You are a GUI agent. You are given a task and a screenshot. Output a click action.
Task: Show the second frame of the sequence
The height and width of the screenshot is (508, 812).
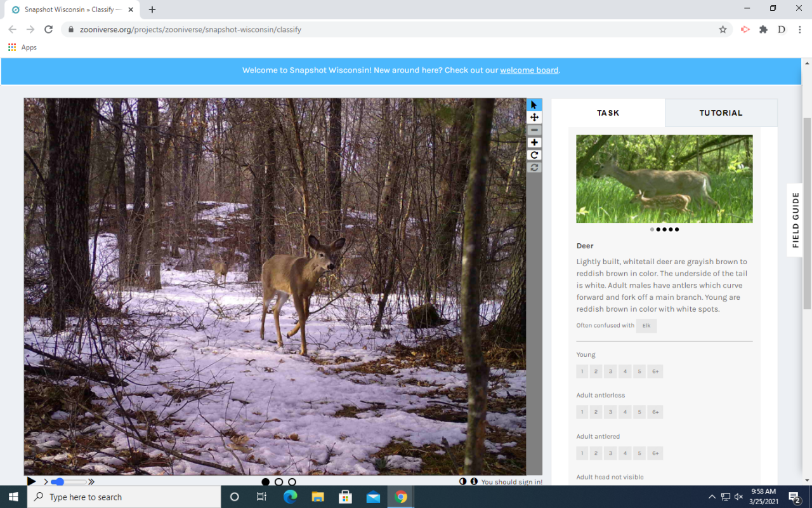click(278, 482)
